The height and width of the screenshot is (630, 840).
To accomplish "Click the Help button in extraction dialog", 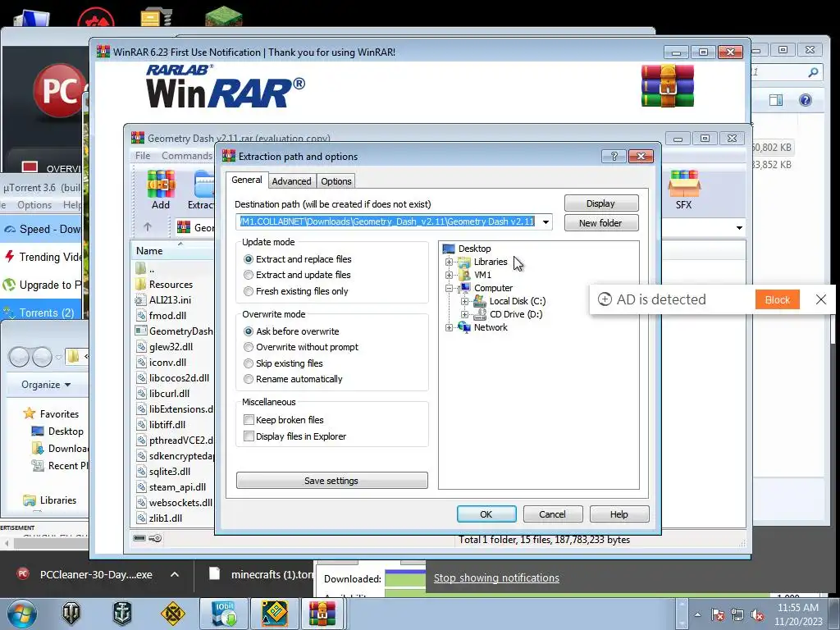I will (619, 514).
